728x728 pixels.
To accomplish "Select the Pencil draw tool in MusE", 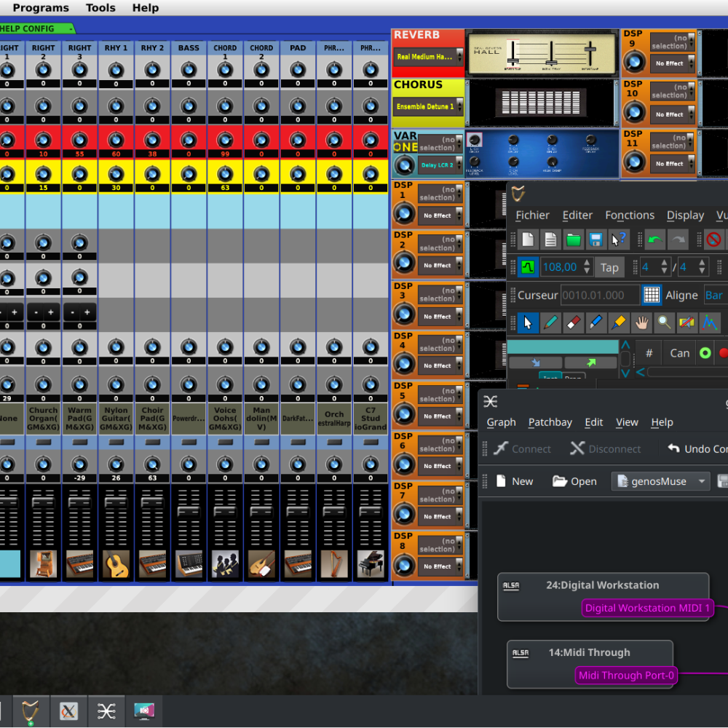I will click(x=551, y=322).
